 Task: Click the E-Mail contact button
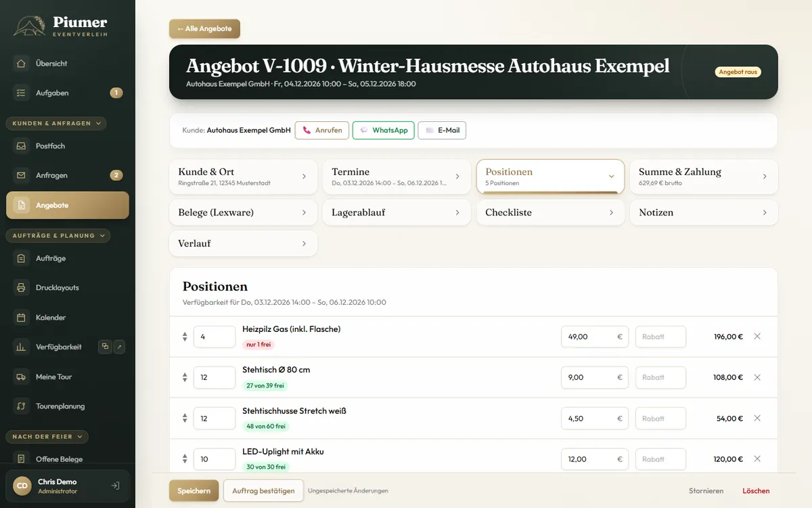click(x=443, y=130)
